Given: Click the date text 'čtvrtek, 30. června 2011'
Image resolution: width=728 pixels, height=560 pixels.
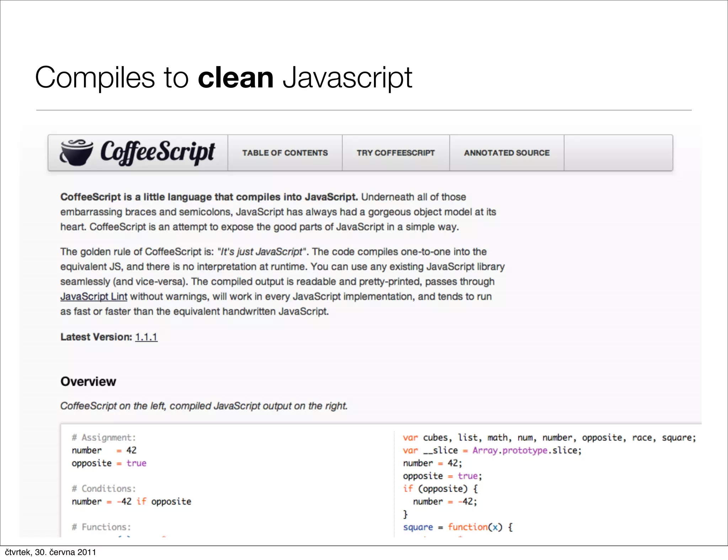Looking at the screenshot, I should (50, 552).
